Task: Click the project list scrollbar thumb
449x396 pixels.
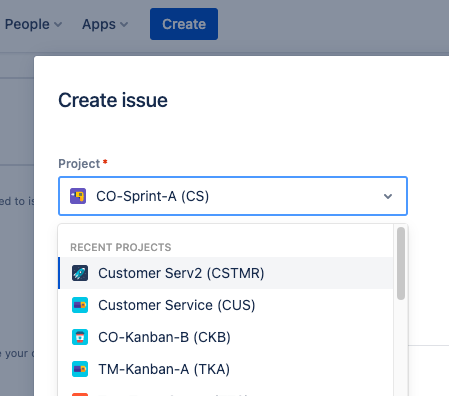Action: click(x=401, y=263)
